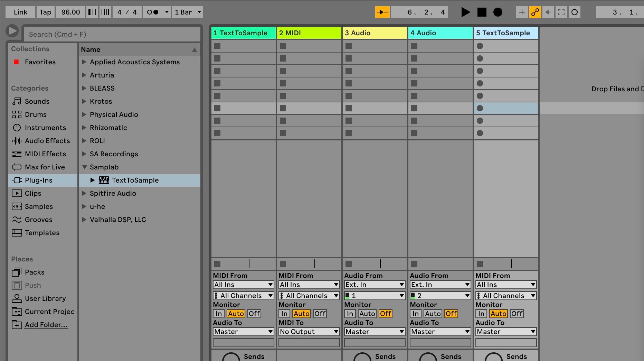Open the Drums category in the sidebar
Image resolution: width=644 pixels, height=361 pixels.
point(36,114)
